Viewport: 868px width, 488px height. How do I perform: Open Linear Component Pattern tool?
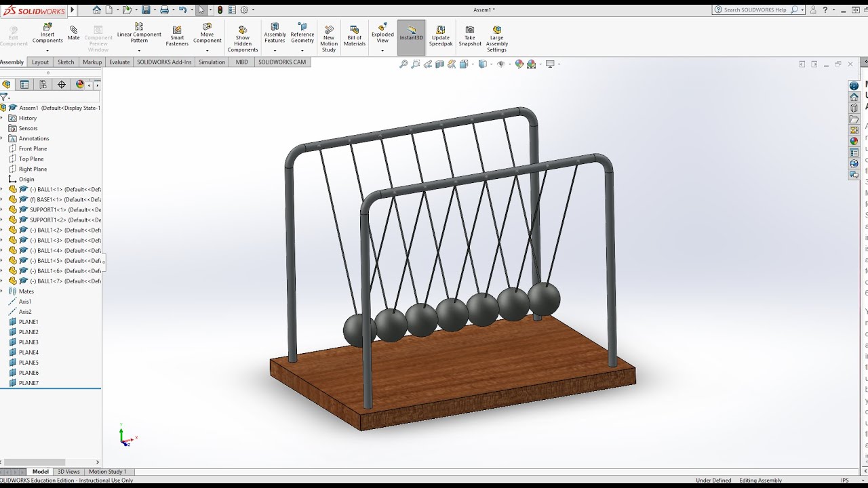pyautogui.click(x=139, y=33)
